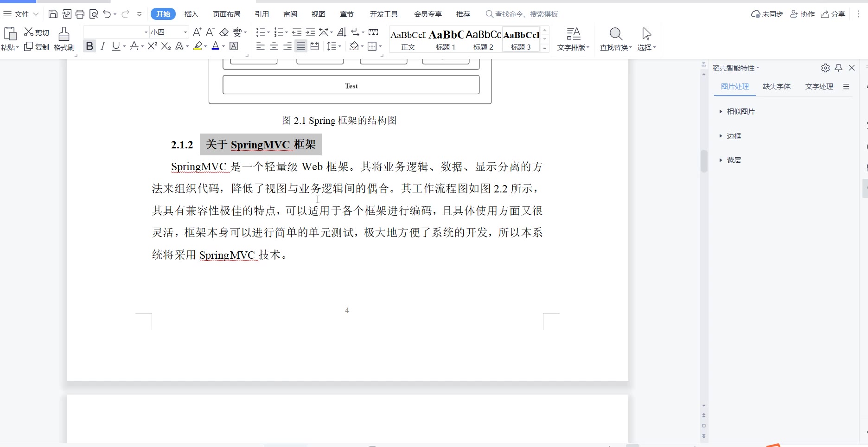Expand the 相似图片 section
Viewport: 868px width, 447px height.
pos(740,112)
